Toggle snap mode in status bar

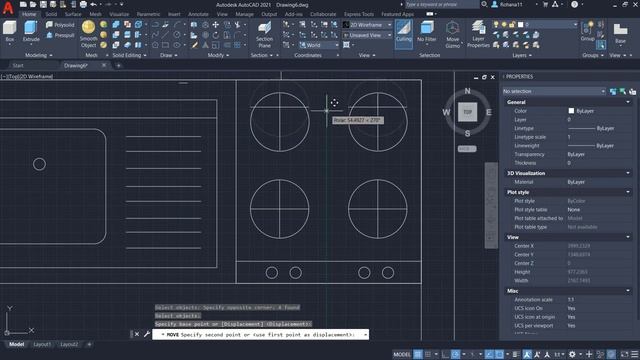(427, 354)
